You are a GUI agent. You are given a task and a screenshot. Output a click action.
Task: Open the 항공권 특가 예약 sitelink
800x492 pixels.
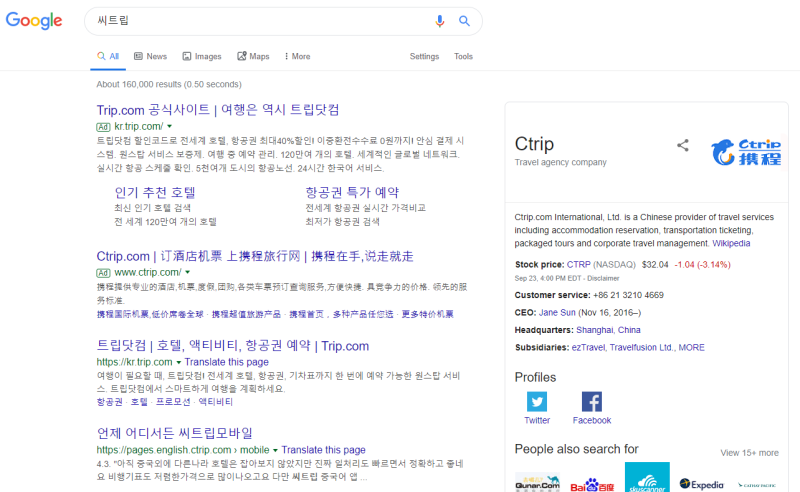(x=352, y=192)
